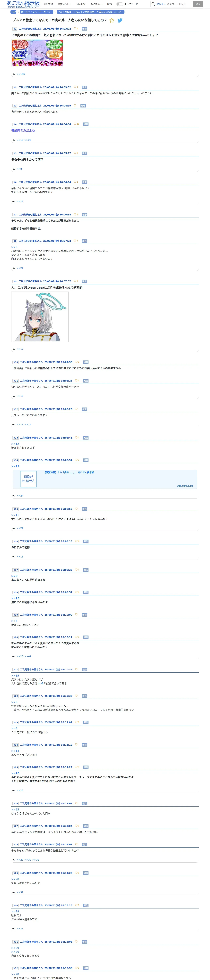Like post 27 with its heart icon
210x980 pixels.
pyautogui.click(x=76, y=826)
